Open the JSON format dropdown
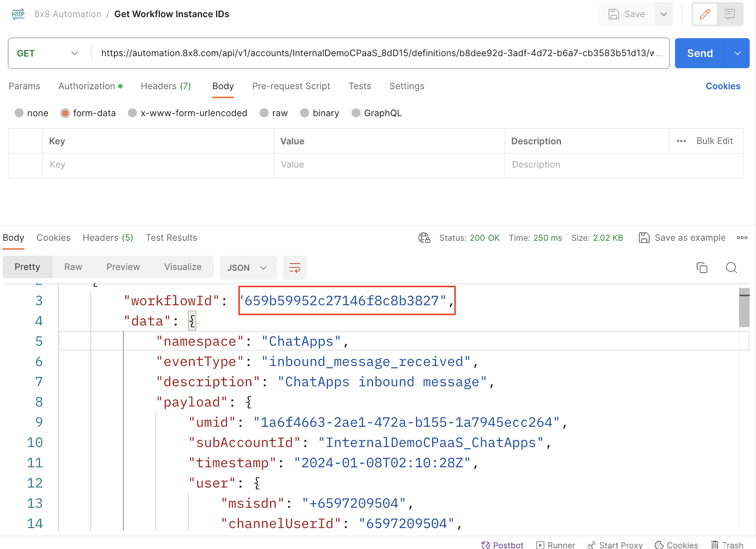Viewport: 756px width, 549px height. point(247,268)
